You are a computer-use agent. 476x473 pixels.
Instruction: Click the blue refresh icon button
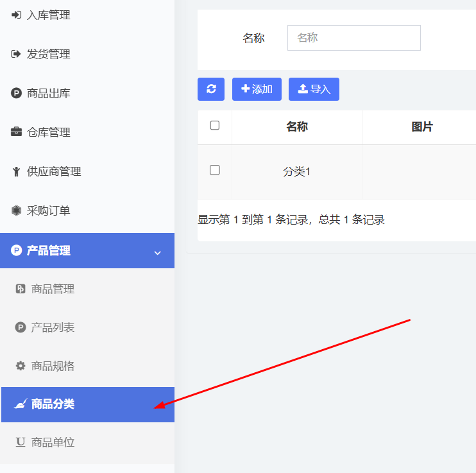211,89
